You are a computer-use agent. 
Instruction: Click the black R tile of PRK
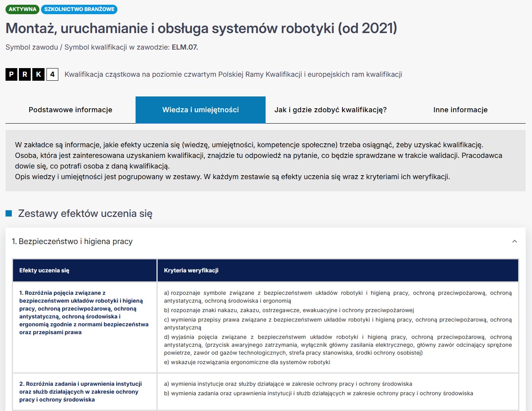pyautogui.click(x=25, y=74)
